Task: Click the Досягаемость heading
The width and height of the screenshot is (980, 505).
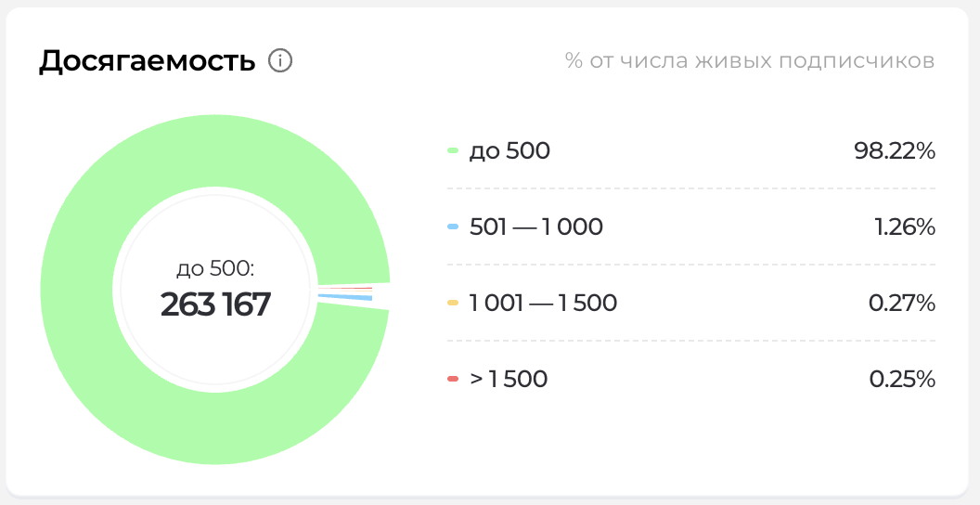Action: click(x=147, y=62)
